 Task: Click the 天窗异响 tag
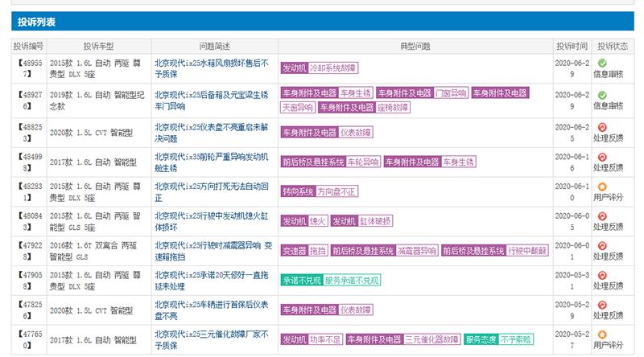click(297, 108)
